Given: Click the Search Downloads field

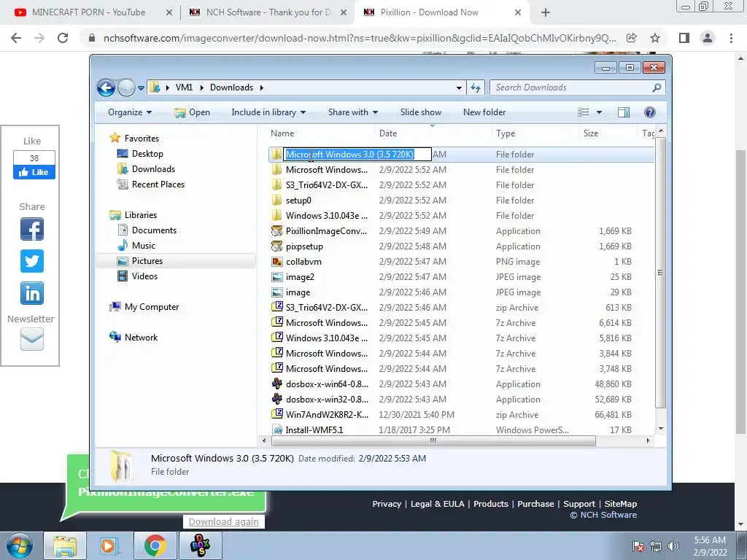Looking at the screenshot, I should point(577,87).
